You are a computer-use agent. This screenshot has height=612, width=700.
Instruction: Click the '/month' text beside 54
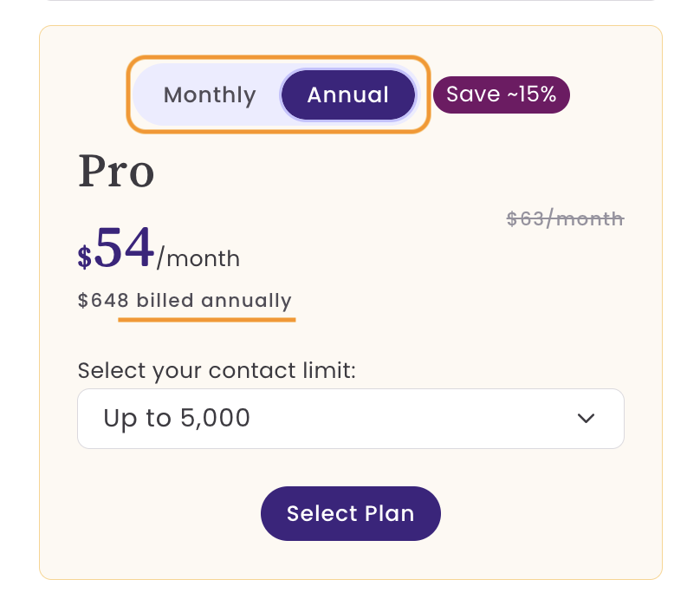[198, 258]
